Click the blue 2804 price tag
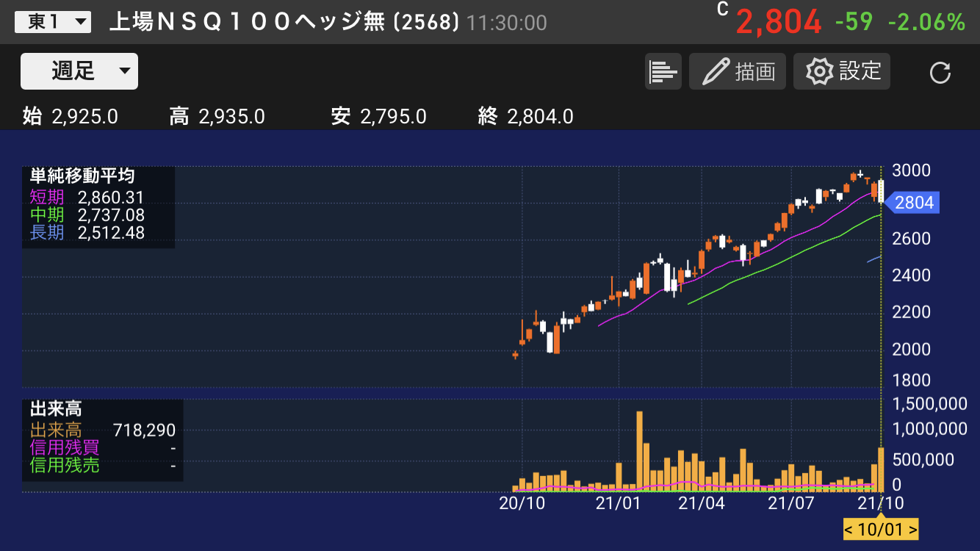Screen dimensions: 980x551 (x=912, y=203)
